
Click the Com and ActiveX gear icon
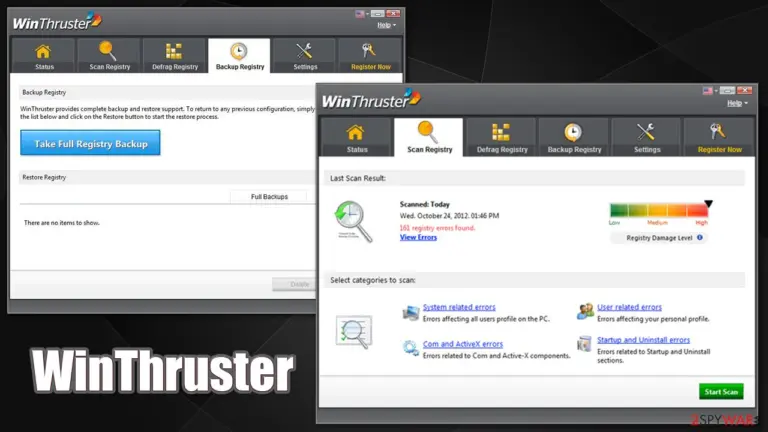[410, 348]
